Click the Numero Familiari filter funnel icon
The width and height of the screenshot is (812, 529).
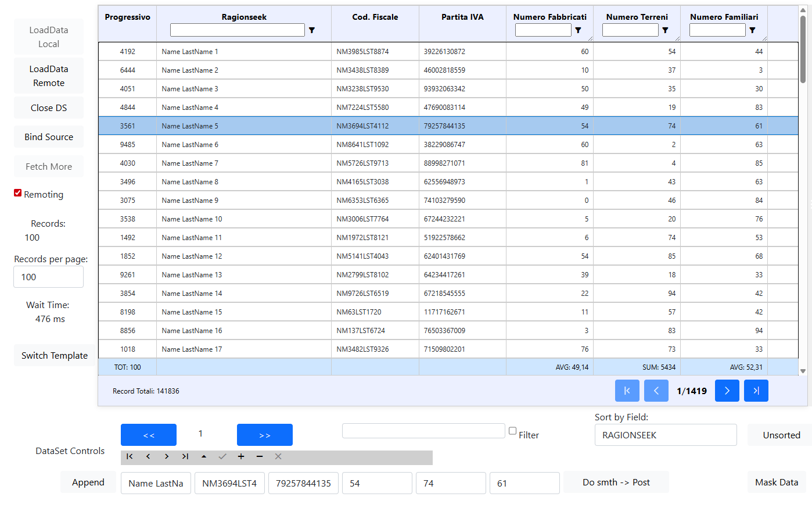[x=752, y=30]
